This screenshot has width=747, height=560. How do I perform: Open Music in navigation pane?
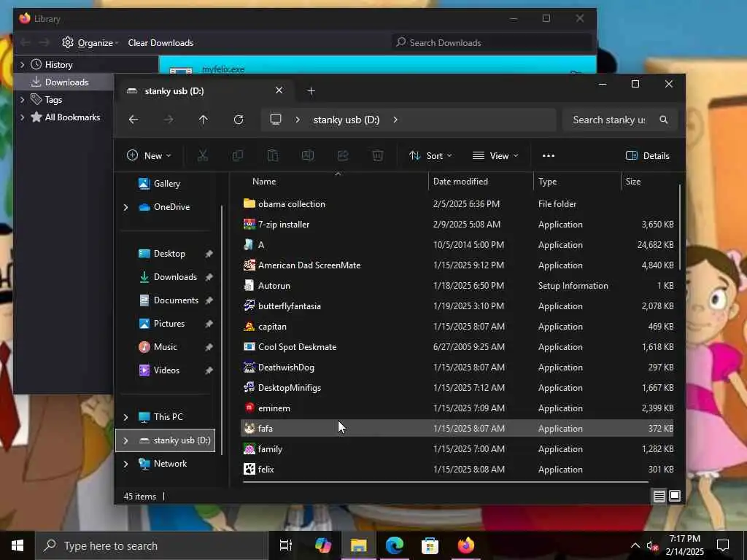tap(166, 346)
